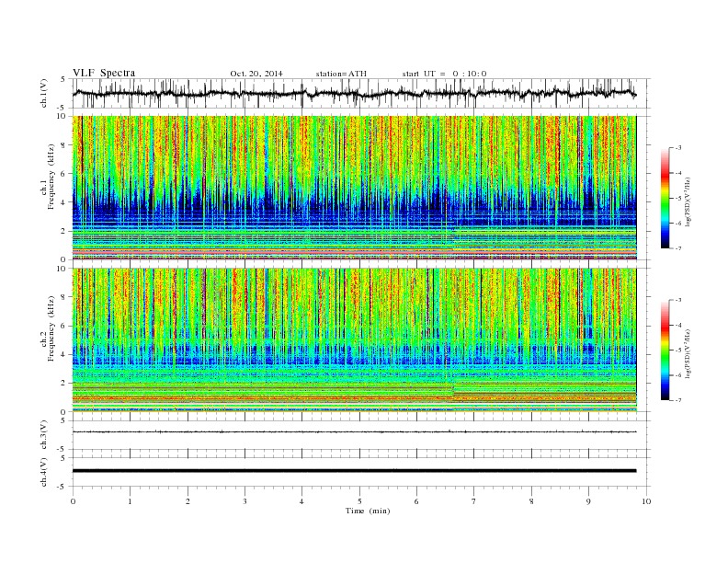728x563 pixels.
Task: Click the "-5" label on ch.1 colorbar
Action: pos(678,199)
